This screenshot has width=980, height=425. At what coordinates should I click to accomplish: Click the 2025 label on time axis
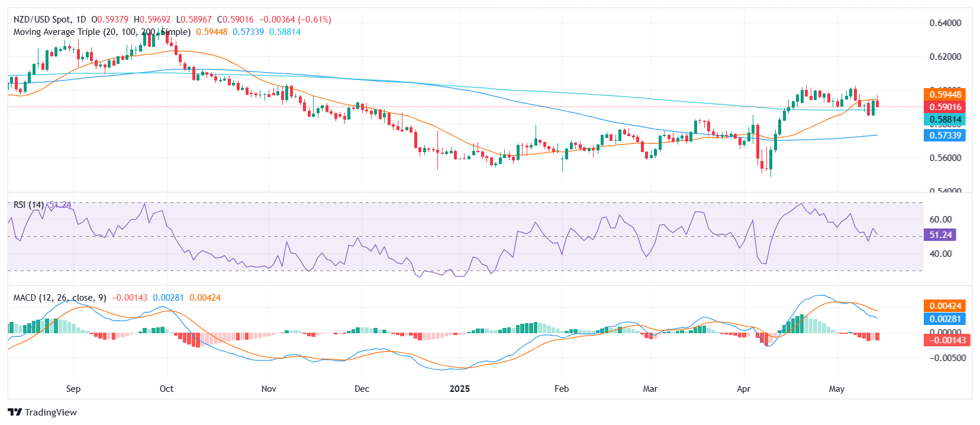pyautogui.click(x=459, y=389)
